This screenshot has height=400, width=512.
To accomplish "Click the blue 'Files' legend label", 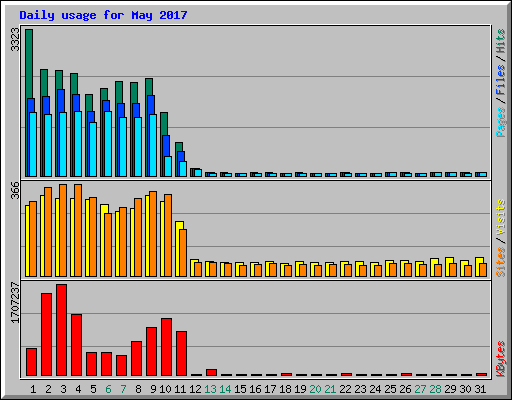I will 501,80.
